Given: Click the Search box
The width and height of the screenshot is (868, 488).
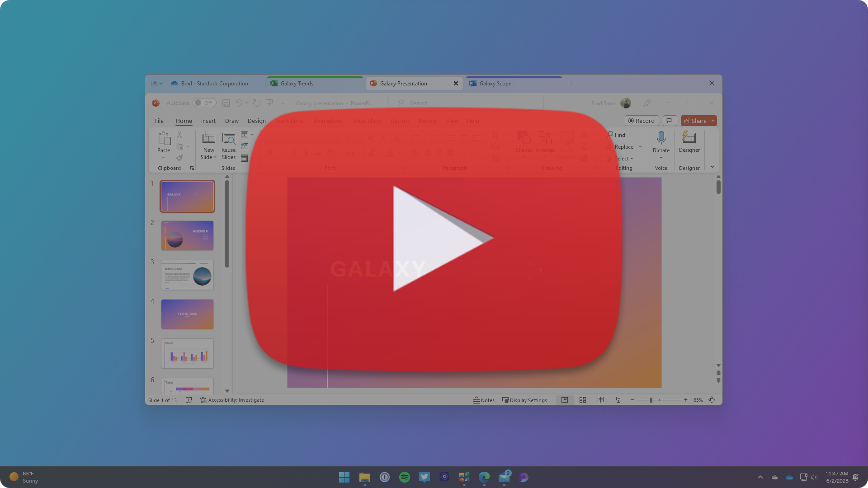Looking at the screenshot, I should (x=466, y=103).
